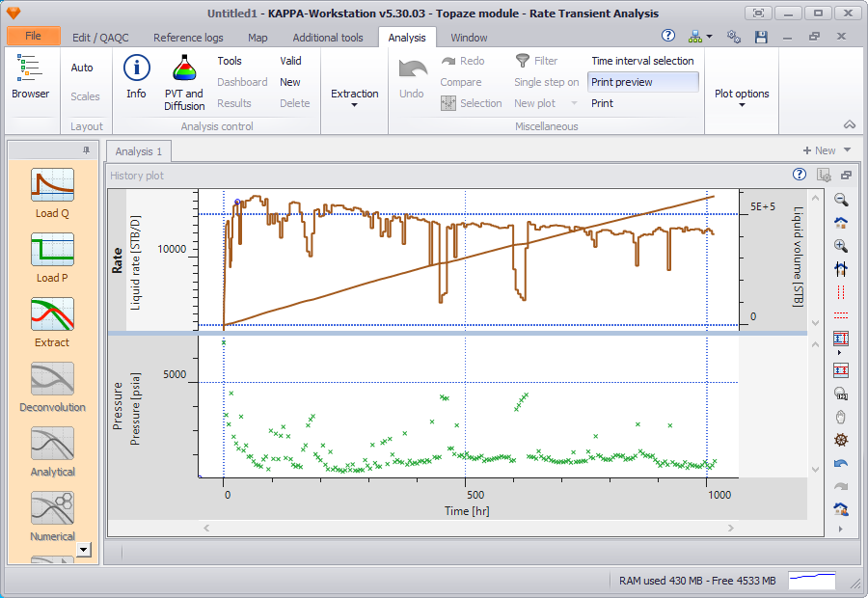Toggle the sidebar pin icon
Screen dimensions: 868x598
click(86, 150)
